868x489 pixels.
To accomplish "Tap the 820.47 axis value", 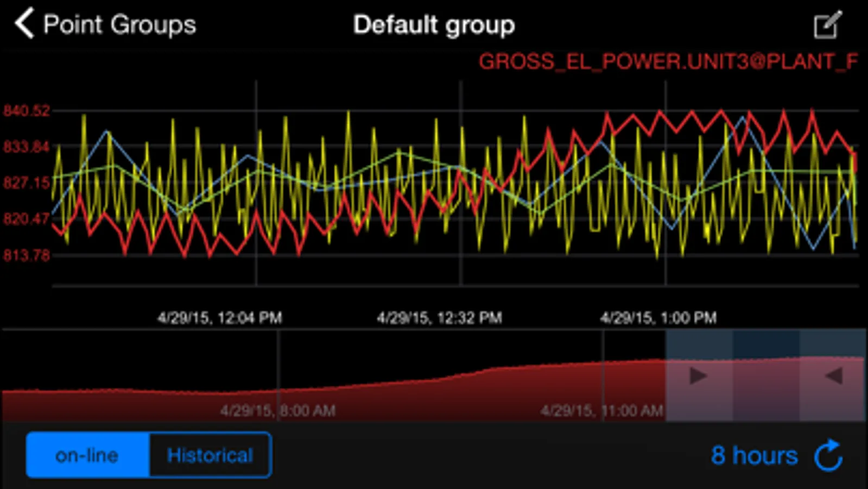I will click(27, 219).
